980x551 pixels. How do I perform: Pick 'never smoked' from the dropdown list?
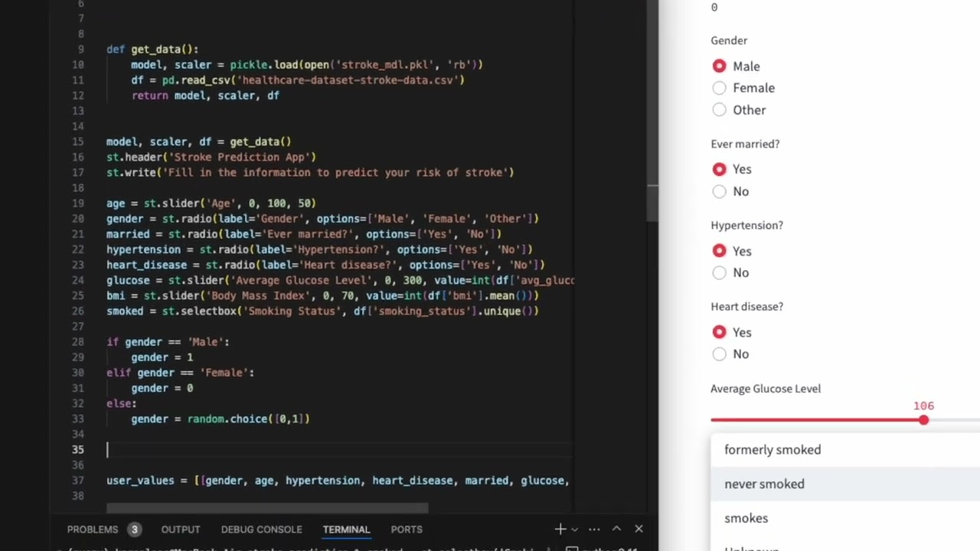click(845, 484)
